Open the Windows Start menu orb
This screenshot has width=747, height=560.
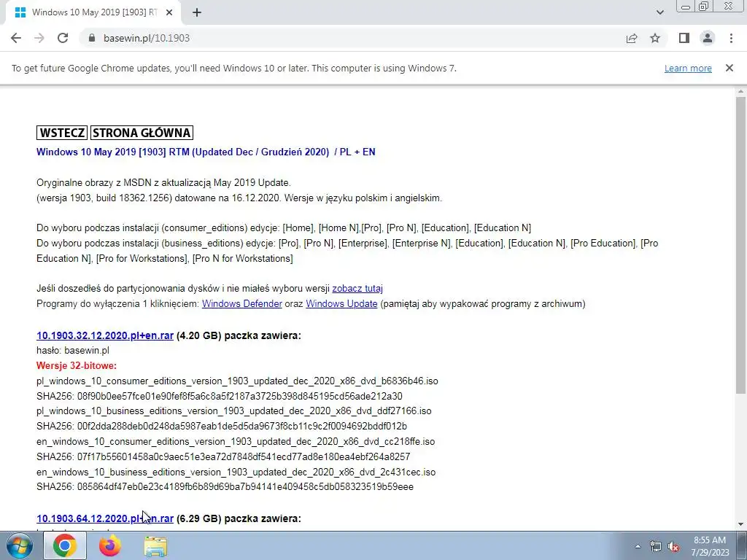(x=20, y=546)
